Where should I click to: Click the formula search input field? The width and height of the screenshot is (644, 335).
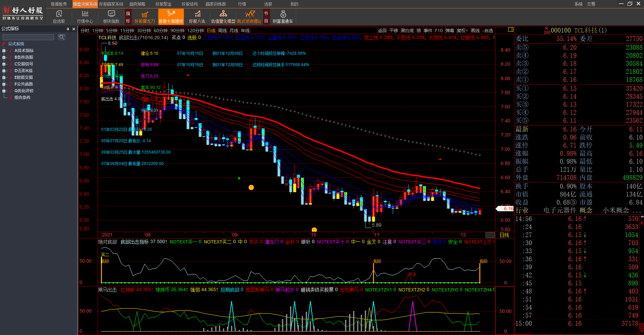click(x=29, y=37)
